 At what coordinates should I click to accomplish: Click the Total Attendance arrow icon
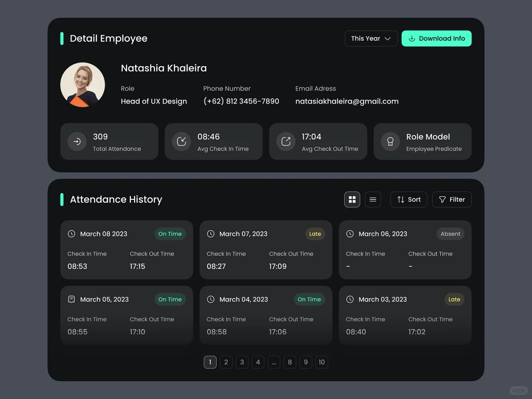[77, 141]
